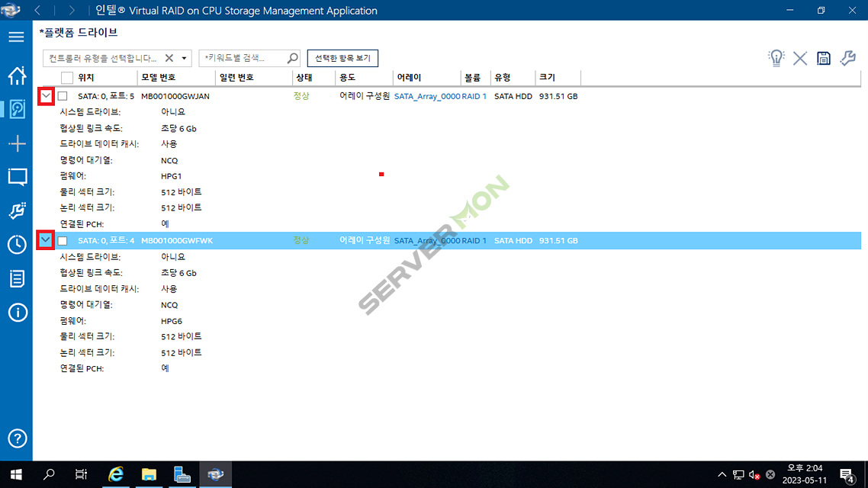Screen dimensions: 868x488
Task: Sort by the 상태 column header
Action: tap(304, 78)
